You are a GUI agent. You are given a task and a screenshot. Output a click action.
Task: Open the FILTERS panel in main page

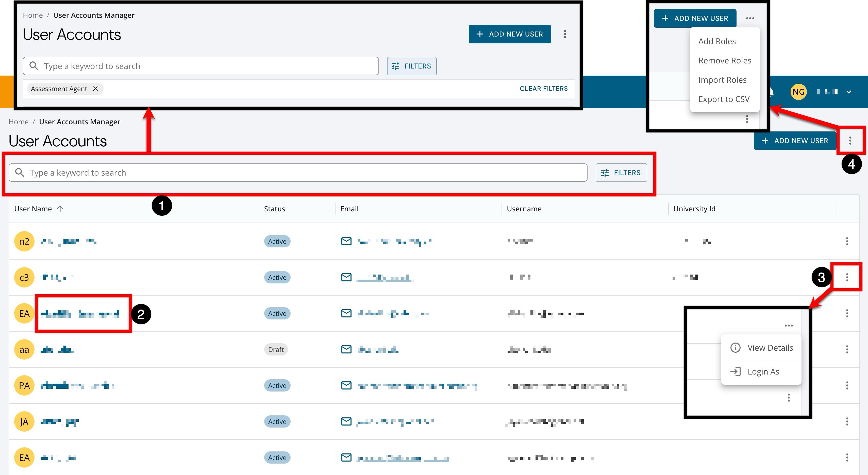[x=621, y=173]
